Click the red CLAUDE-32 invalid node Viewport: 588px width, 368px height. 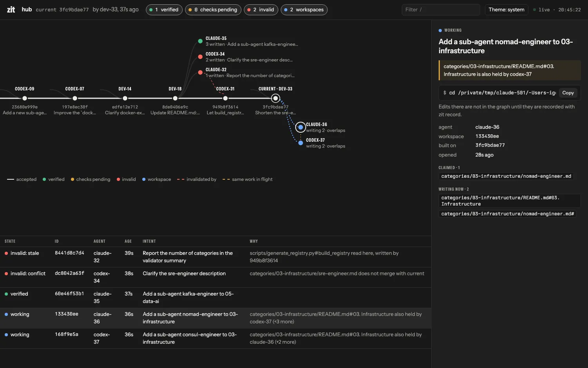[x=200, y=72]
